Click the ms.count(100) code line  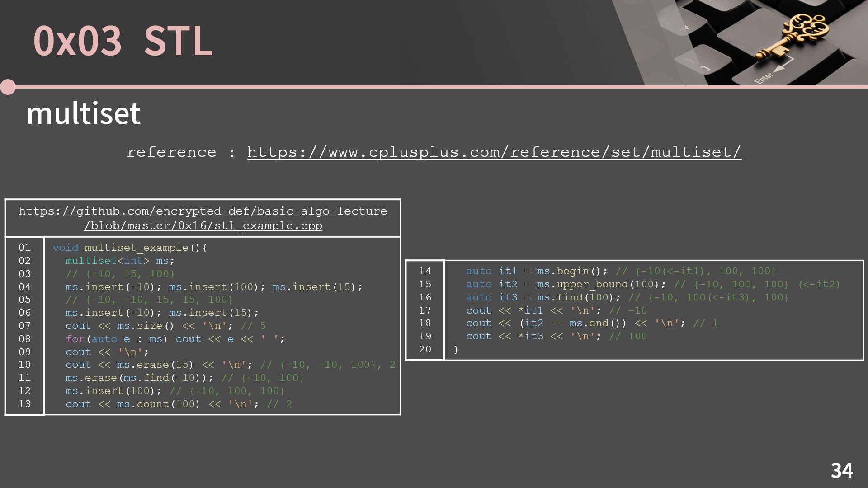click(x=179, y=404)
